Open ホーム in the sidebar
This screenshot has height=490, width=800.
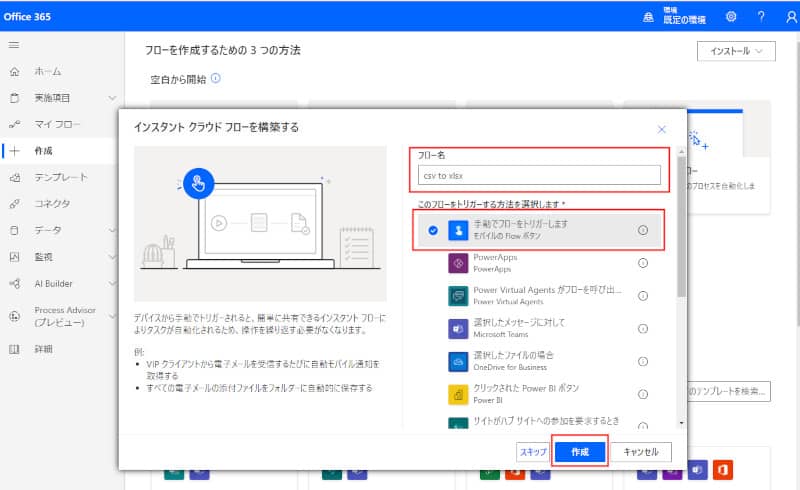tap(47, 71)
